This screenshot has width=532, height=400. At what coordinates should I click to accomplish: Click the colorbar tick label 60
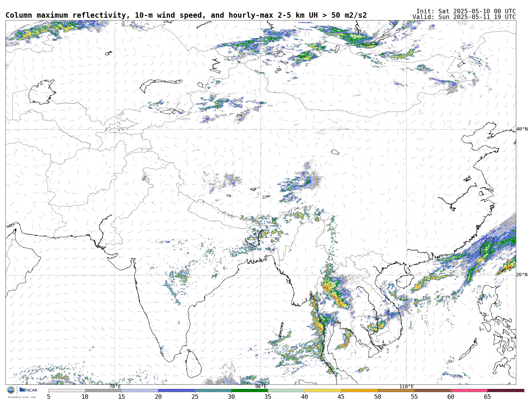click(451, 397)
